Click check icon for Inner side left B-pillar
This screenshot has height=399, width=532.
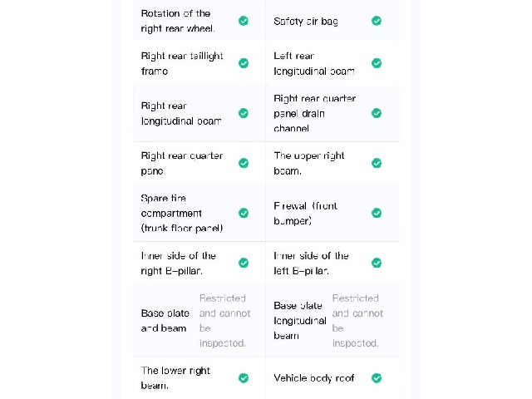(x=377, y=263)
